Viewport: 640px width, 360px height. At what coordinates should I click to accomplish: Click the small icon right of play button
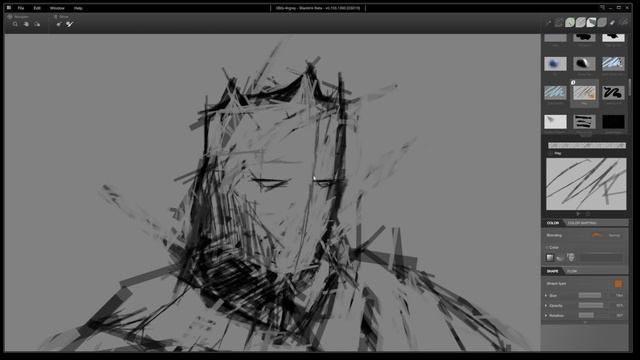(x=588, y=214)
